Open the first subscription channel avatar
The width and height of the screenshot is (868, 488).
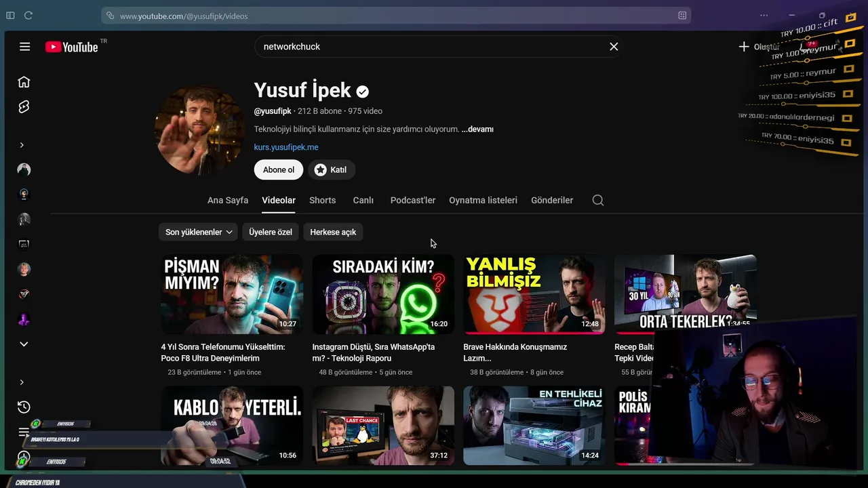click(24, 169)
